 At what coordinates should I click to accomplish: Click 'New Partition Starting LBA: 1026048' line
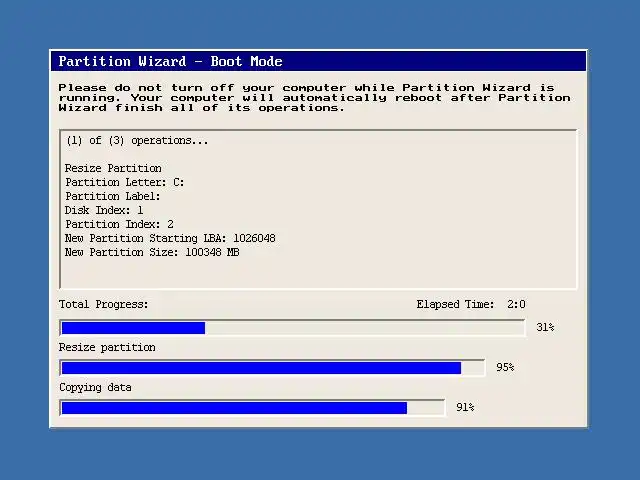click(x=170, y=238)
